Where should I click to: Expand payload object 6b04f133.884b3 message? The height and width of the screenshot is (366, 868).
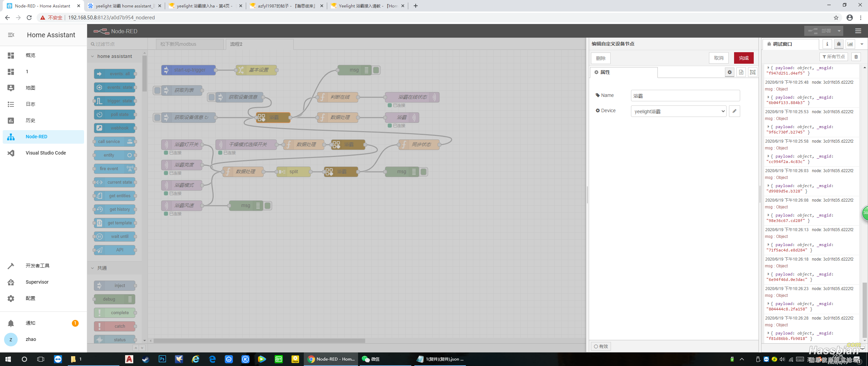(768, 97)
